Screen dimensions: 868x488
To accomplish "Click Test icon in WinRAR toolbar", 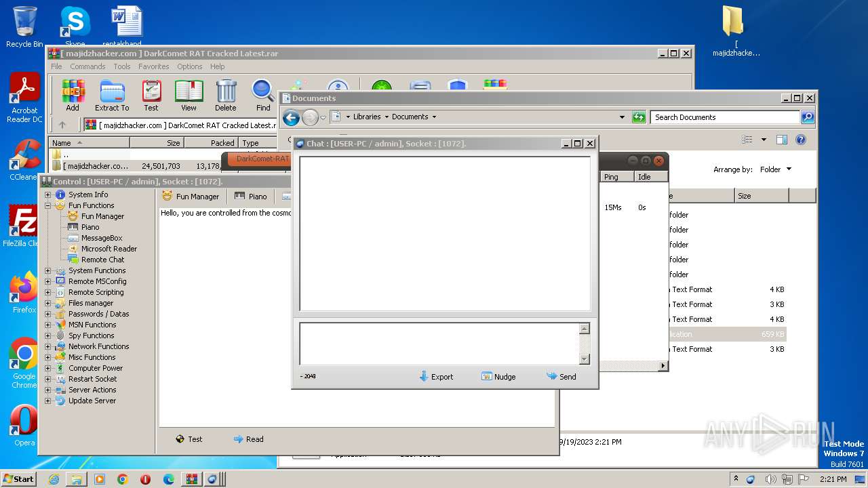I will (151, 95).
